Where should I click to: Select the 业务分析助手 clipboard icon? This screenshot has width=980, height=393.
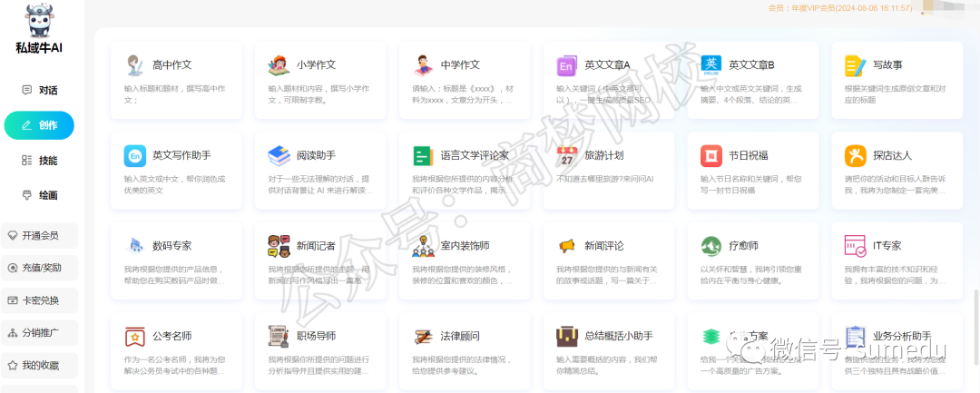pos(855,336)
